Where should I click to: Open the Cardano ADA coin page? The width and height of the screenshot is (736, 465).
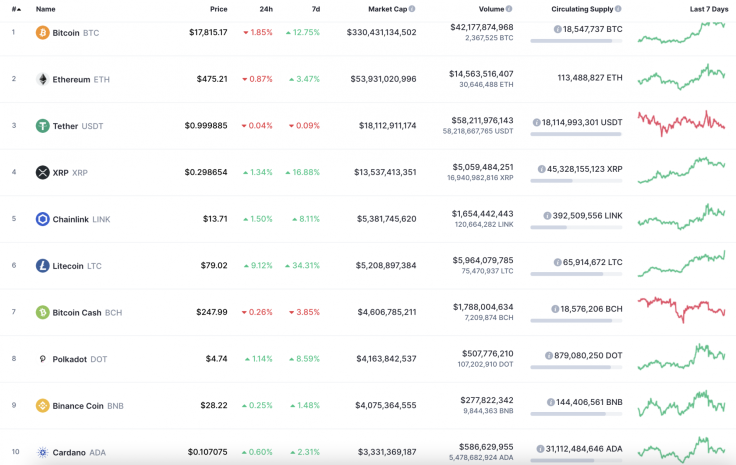pyautogui.click(x=79, y=452)
